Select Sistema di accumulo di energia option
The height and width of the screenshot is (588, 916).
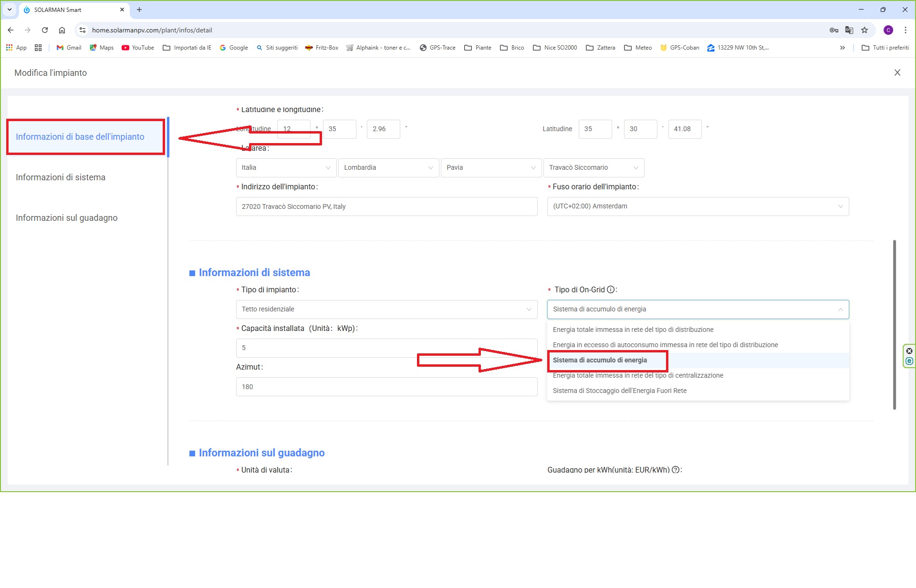pyautogui.click(x=698, y=360)
